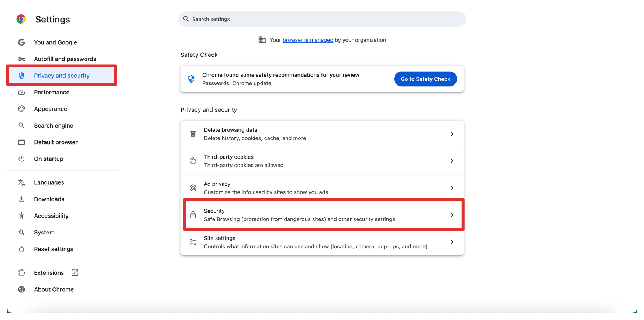
Task: Click the Chrome logo icon
Action: tap(21, 19)
